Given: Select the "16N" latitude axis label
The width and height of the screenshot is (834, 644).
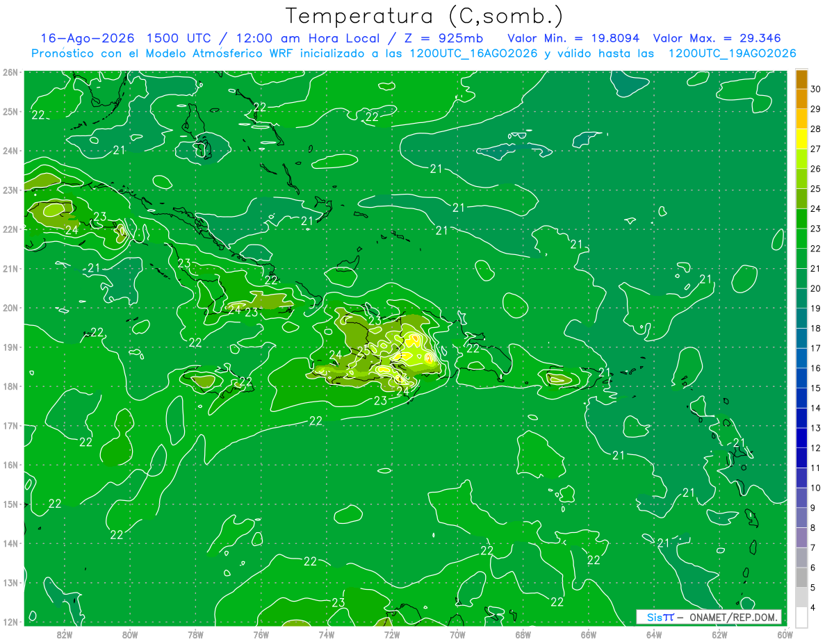Looking at the screenshot, I should click(x=10, y=465).
